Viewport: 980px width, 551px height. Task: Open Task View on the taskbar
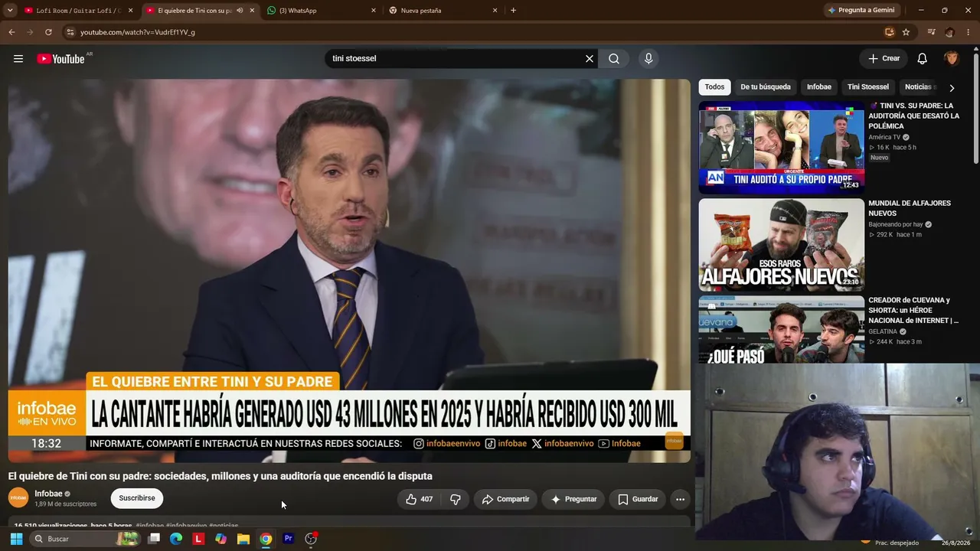pyautogui.click(x=154, y=539)
